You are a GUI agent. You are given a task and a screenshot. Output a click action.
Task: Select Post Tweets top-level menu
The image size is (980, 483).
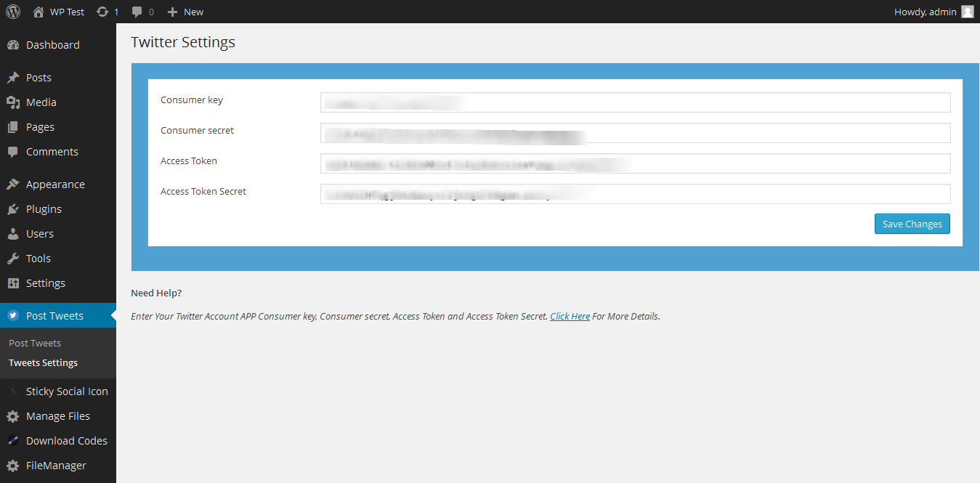point(58,316)
